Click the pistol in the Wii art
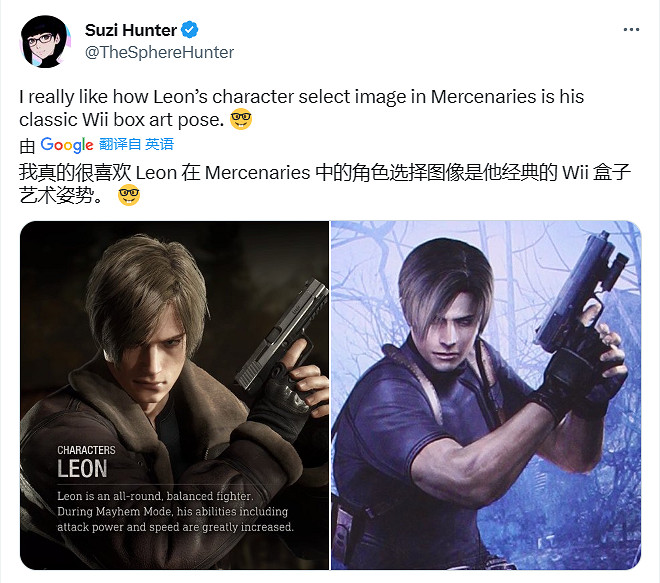This screenshot has height=583, width=660. (581, 295)
